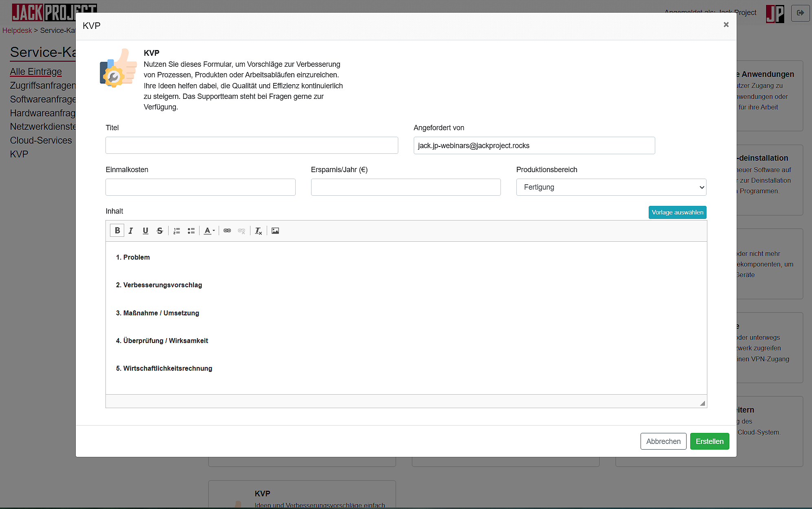The width and height of the screenshot is (812, 509).
Task: Cancel with the Abbrechen button
Action: click(663, 441)
